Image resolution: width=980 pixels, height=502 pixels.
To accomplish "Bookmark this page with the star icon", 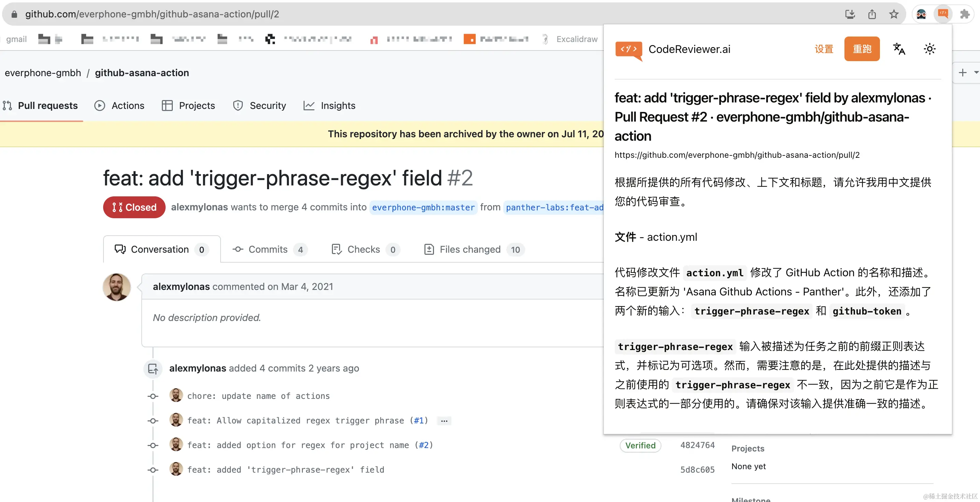I will (x=894, y=14).
